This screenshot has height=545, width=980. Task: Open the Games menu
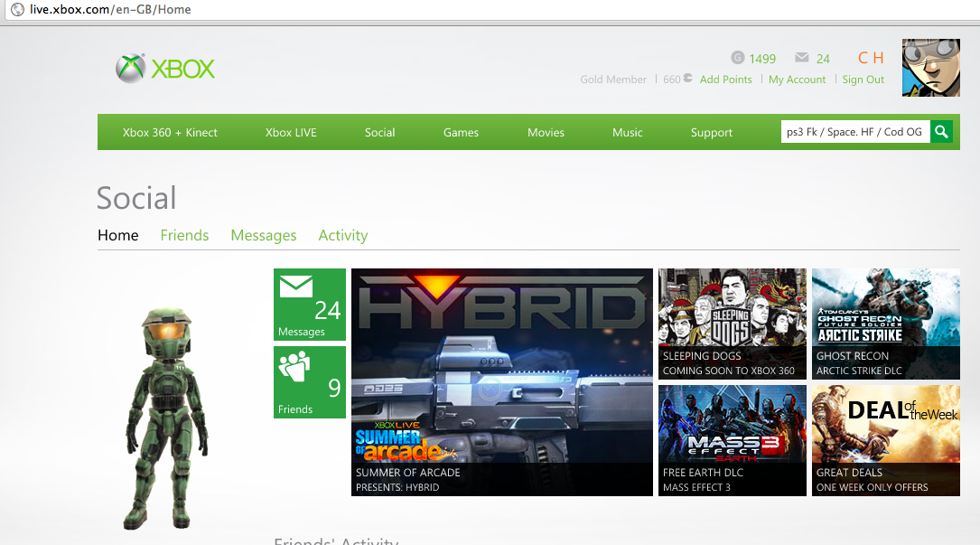click(461, 132)
